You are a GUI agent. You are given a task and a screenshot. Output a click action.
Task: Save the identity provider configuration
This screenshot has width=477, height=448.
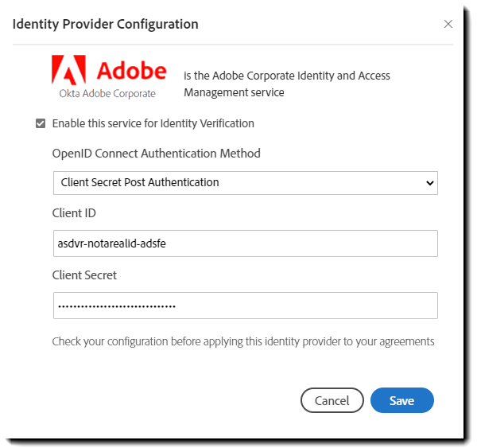click(401, 400)
